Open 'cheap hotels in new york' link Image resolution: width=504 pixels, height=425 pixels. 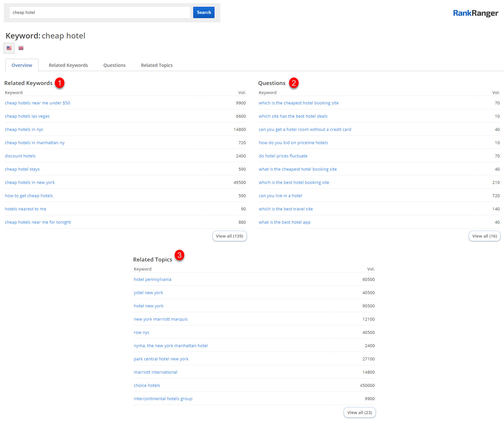30,183
